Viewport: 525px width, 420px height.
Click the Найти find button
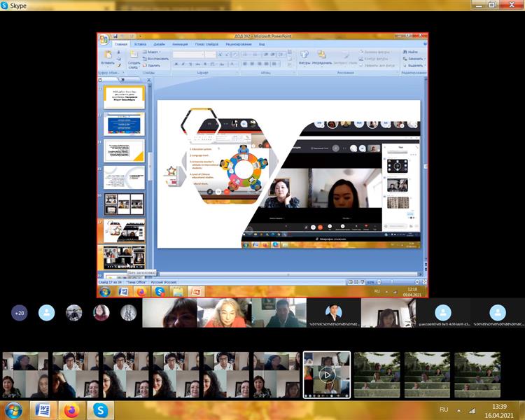tap(412, 52)
